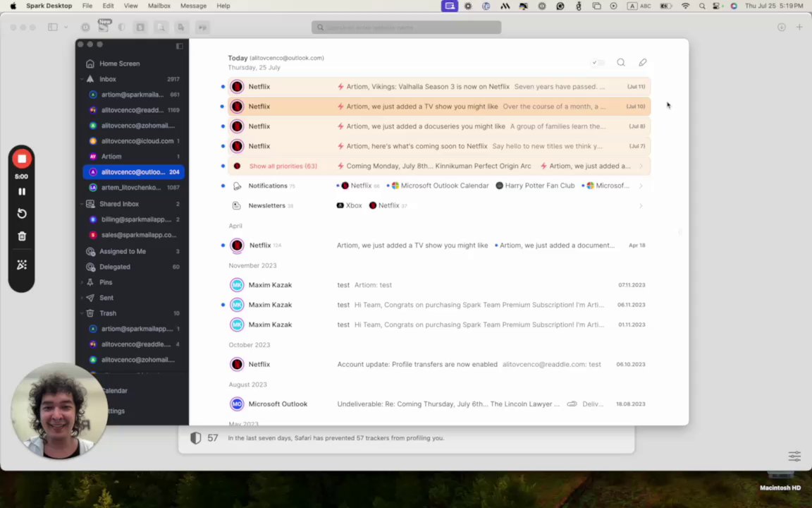Open billing@sparkmailapp shared inbox
Viewport: 812px width, 508px height.
(134, 220)
